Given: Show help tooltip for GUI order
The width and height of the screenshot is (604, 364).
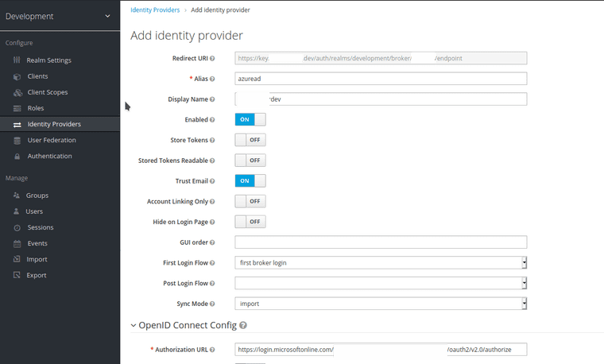Looking at the screenshot, I should 212,242.
